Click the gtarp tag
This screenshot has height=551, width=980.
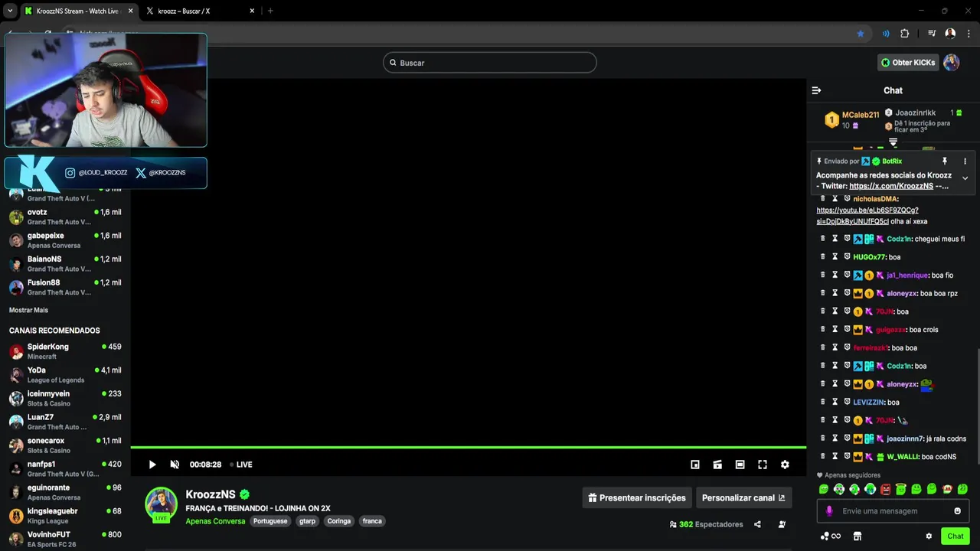[x=307, y=521]
